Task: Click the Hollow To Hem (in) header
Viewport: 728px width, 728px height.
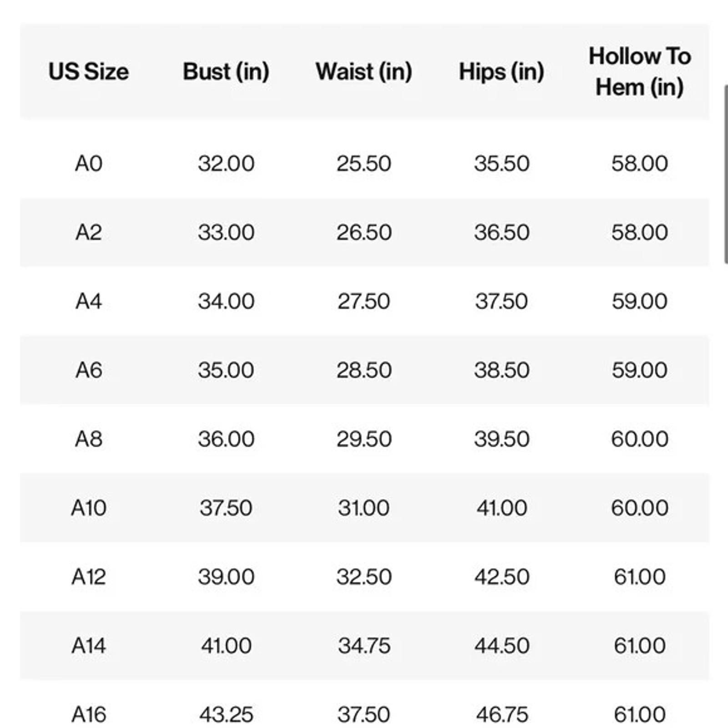Action: click(x=640, y=71)
